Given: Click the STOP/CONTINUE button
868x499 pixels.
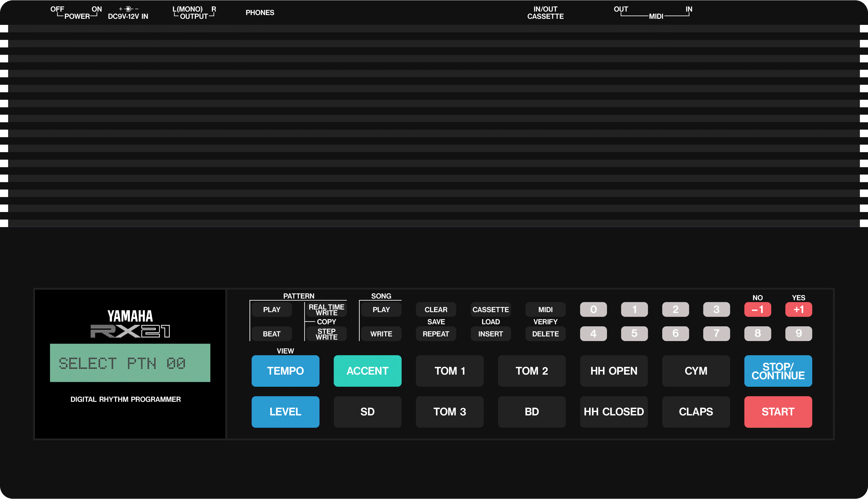Looking at the screenshot, I should pos(778,371).
